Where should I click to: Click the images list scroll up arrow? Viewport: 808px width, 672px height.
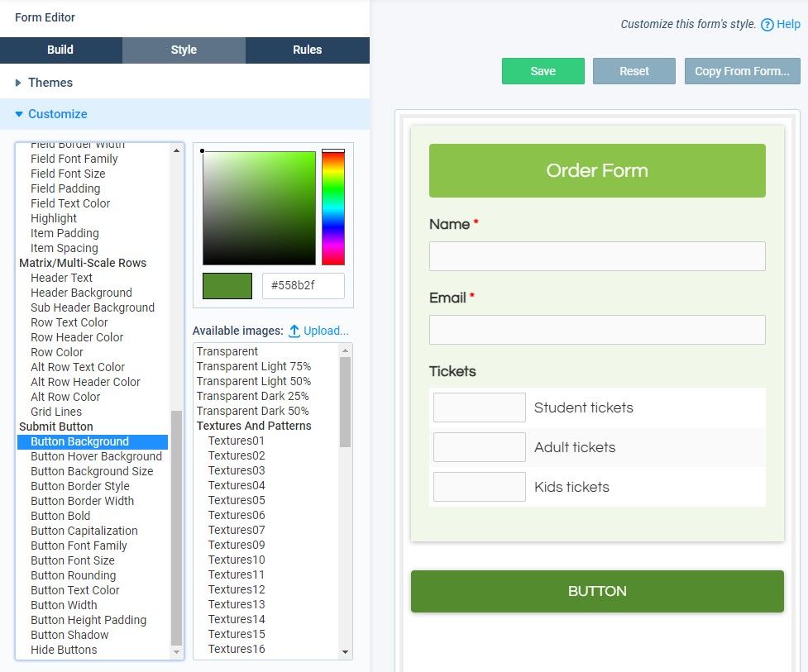click(x=345, y=350)
